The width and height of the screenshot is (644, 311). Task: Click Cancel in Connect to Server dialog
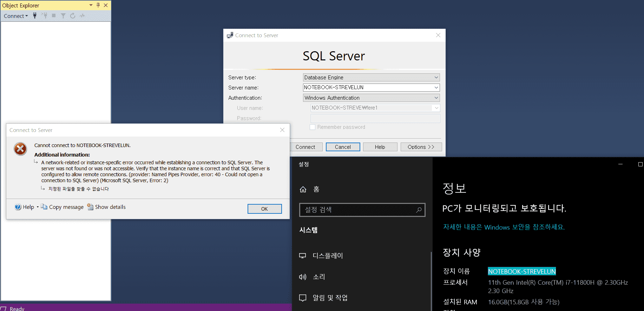click(343, 147)
